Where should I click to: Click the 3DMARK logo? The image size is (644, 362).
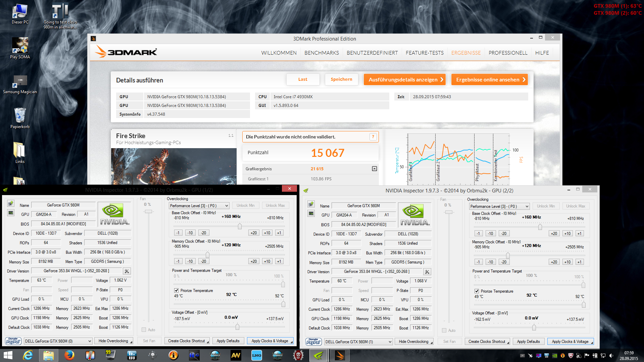pyautogui.click(x=126, y=52)
